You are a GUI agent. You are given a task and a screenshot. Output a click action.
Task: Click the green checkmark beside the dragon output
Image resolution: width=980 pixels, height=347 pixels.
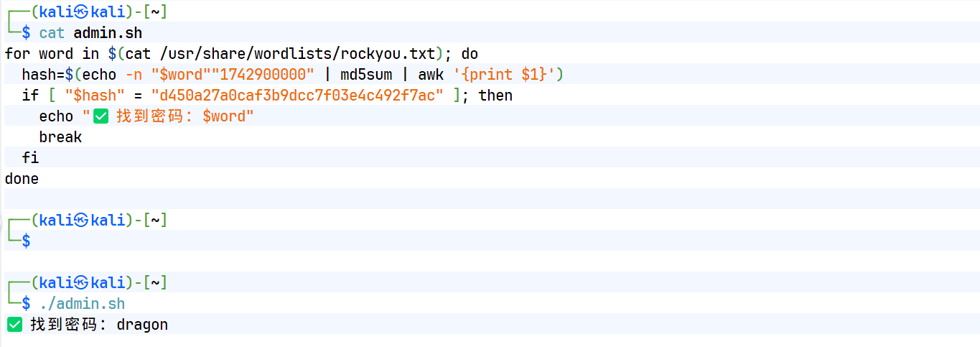click(x=14, y=325)
